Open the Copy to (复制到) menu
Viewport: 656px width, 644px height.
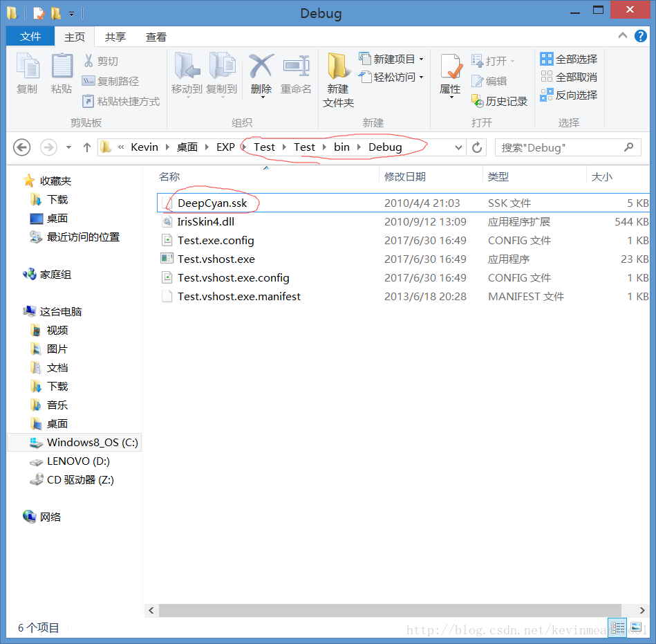click(x=222, y=74)
